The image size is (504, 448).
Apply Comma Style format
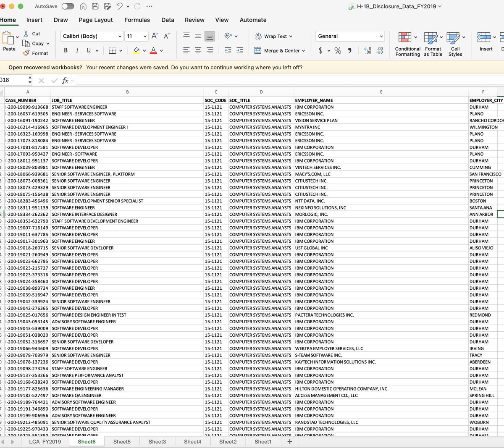[349, 50]
